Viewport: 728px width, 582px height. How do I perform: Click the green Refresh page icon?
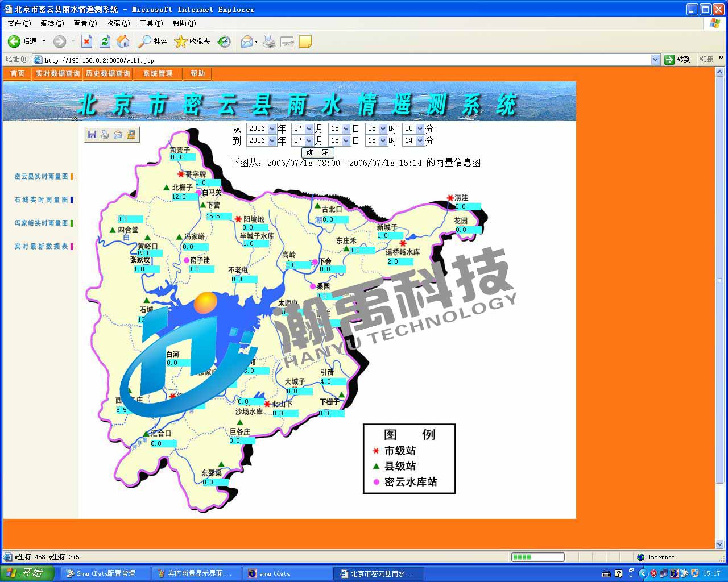105,41
